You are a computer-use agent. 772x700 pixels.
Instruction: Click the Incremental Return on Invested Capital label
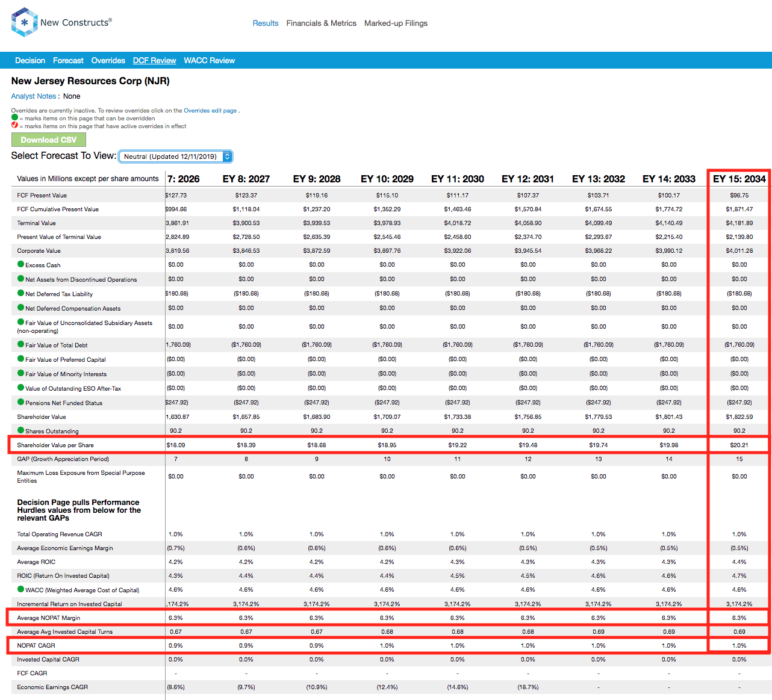69,604
